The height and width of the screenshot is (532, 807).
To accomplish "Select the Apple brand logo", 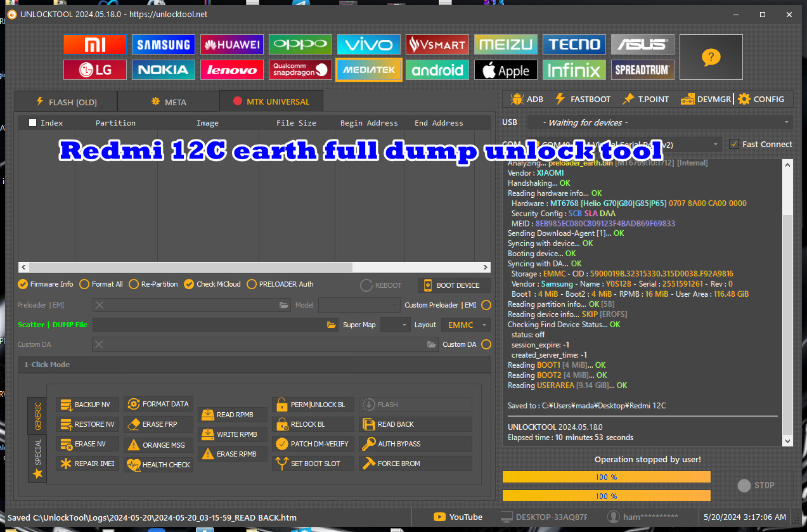I will (x=506, y=70).
